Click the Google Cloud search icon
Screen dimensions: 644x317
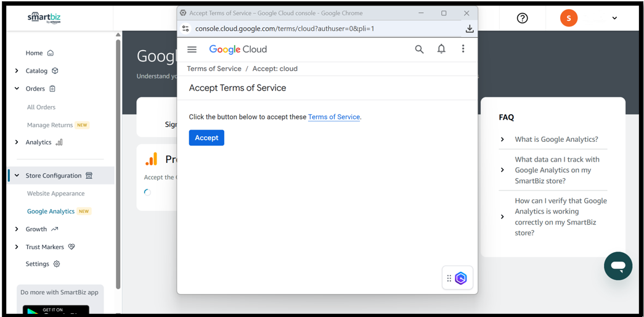pyautogui.click(x=419, y=49)
